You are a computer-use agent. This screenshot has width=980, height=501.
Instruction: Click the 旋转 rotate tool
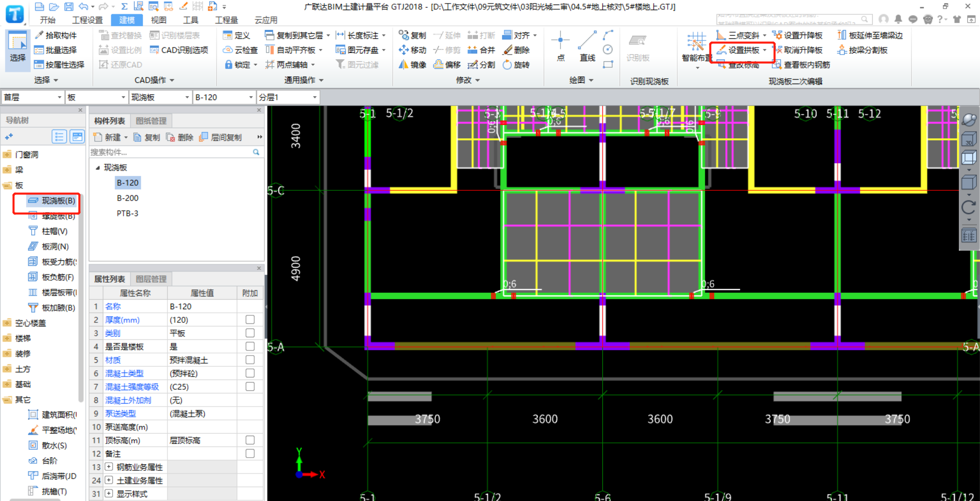pos(516,65)
